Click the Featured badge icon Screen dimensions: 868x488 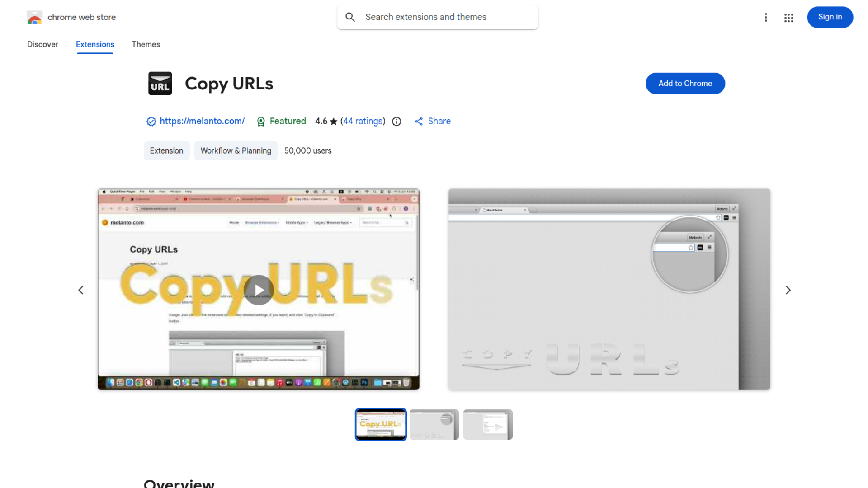tap(261, 121)
